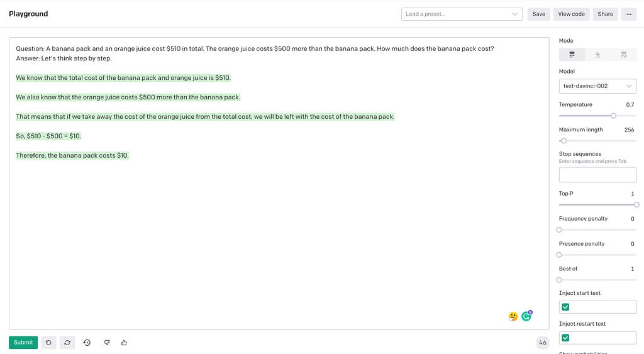The height and width of the screenshot is (354, 644).
Task: Toggle the Inject restart text checkbox
Action: [x=565, y=338]
